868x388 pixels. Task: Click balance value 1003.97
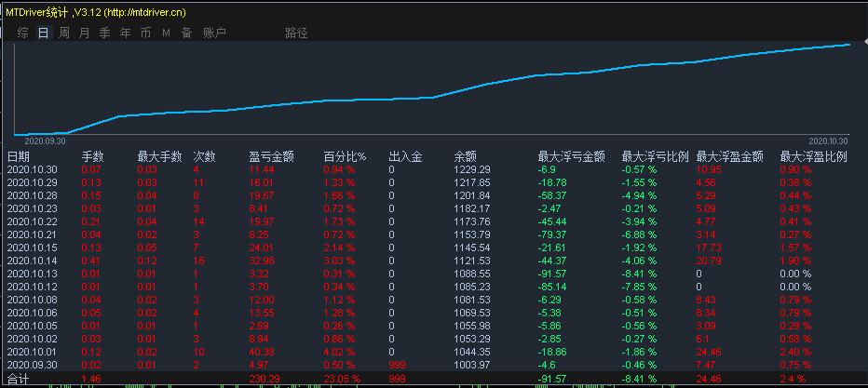pyautogui.click(x=471, y=365)
